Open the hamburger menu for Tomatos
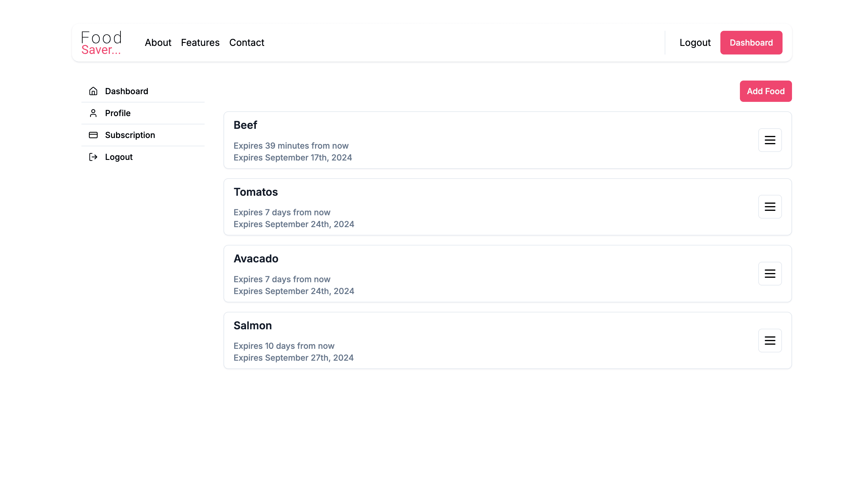861x504 pixels. click(x=770, y=207)
